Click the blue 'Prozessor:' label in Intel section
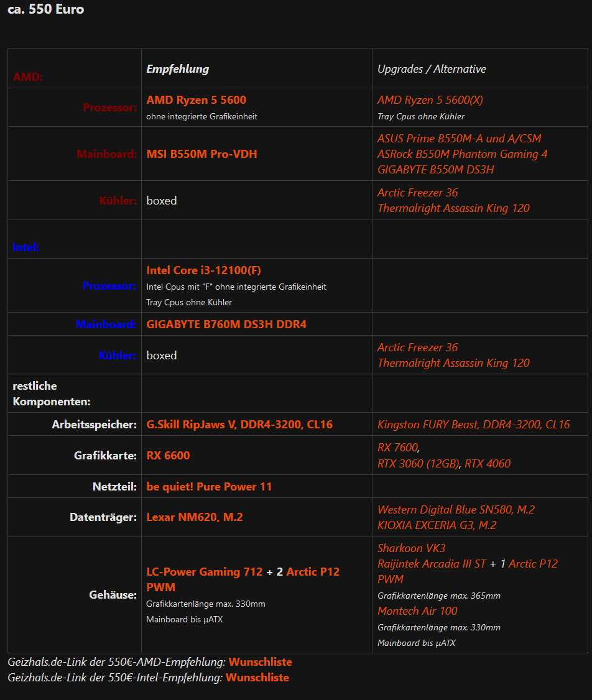592x700 pixels. [109, 286]
